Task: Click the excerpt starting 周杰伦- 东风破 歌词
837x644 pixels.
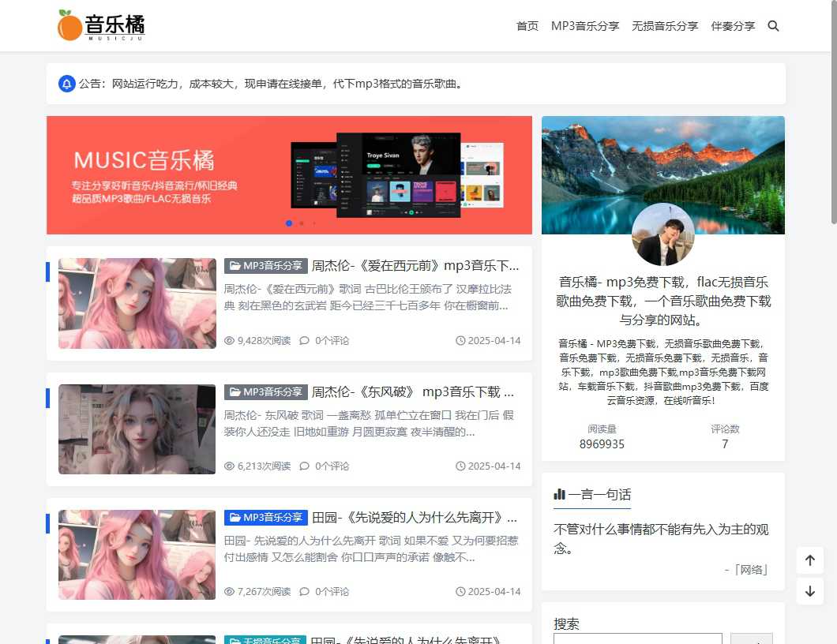Action: click(x=369, y=423)
